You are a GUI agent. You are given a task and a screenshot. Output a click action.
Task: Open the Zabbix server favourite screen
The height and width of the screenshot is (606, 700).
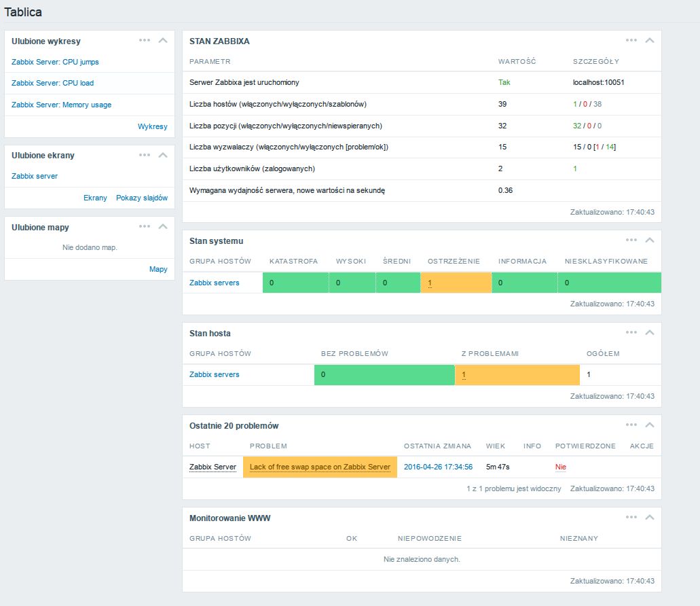pos(35,176)
